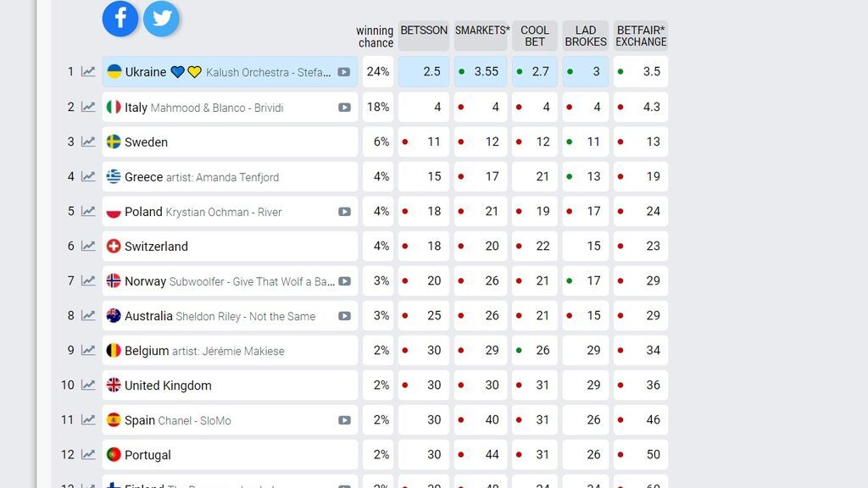The height and width of the screenshot is (488, 868).
Task: Share the page via Facebook icon
Action: coord(120,19)
